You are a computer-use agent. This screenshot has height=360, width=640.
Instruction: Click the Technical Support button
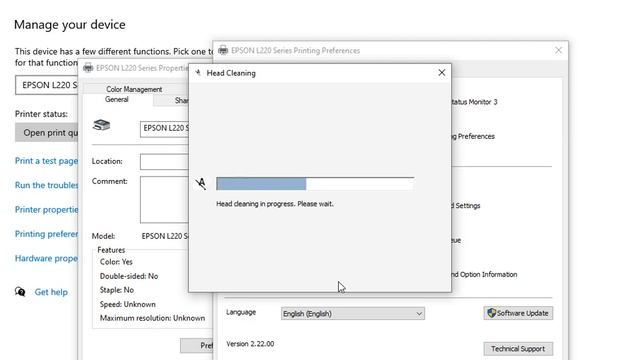(518, 349)
